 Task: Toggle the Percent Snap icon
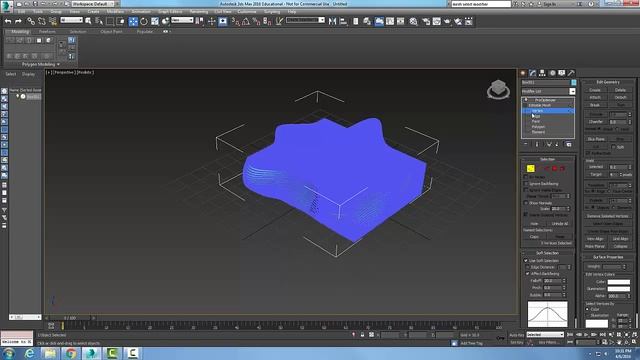[x=256, y=21]
